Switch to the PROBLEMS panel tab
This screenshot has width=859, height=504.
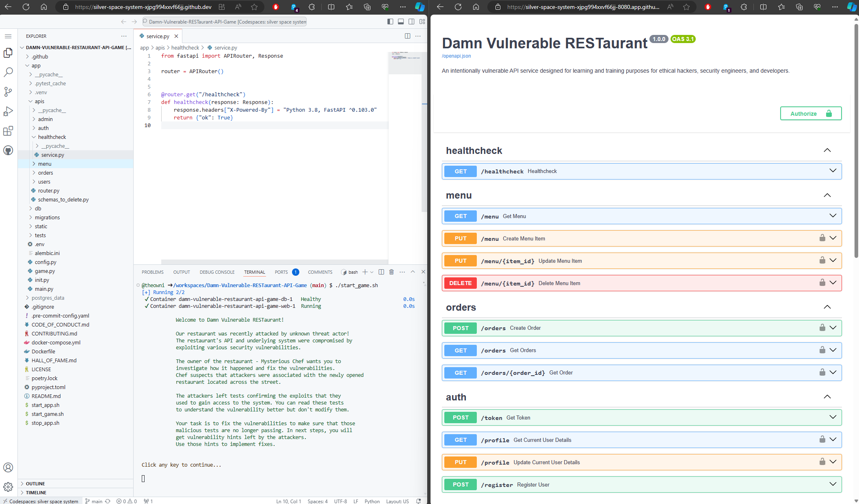152,272
